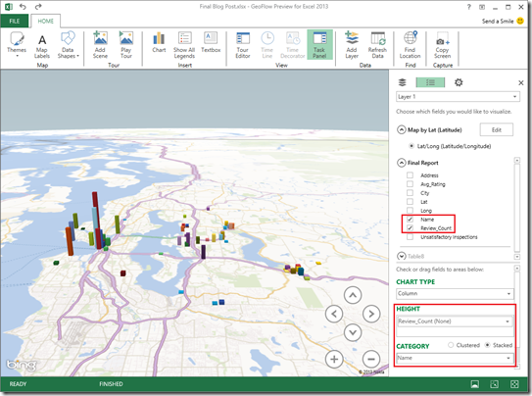532x396 pixels.
Task: Uncheck the Name field
Action: point(410,220)
